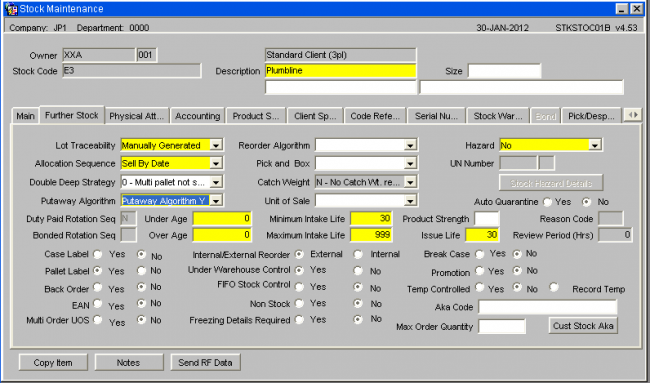Set Under Warehouse Control to No
The image size is (650, 383).
358,271
